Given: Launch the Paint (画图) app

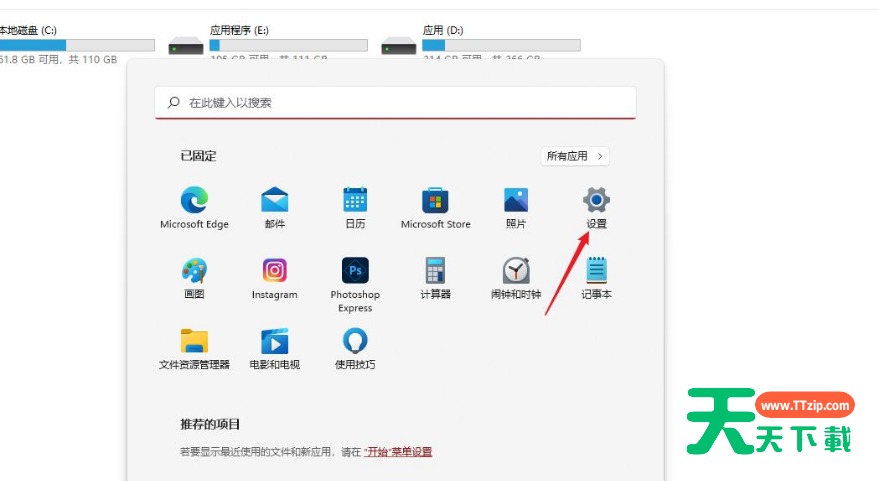Looking at the screenshot, I should 194,271.
